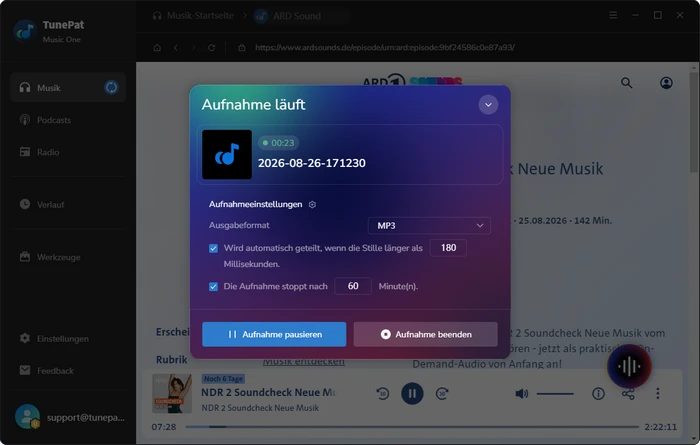This screenshot has width=700, height=445.
Task: Click the ARD Sounds search icon
Action: point(627,83)
